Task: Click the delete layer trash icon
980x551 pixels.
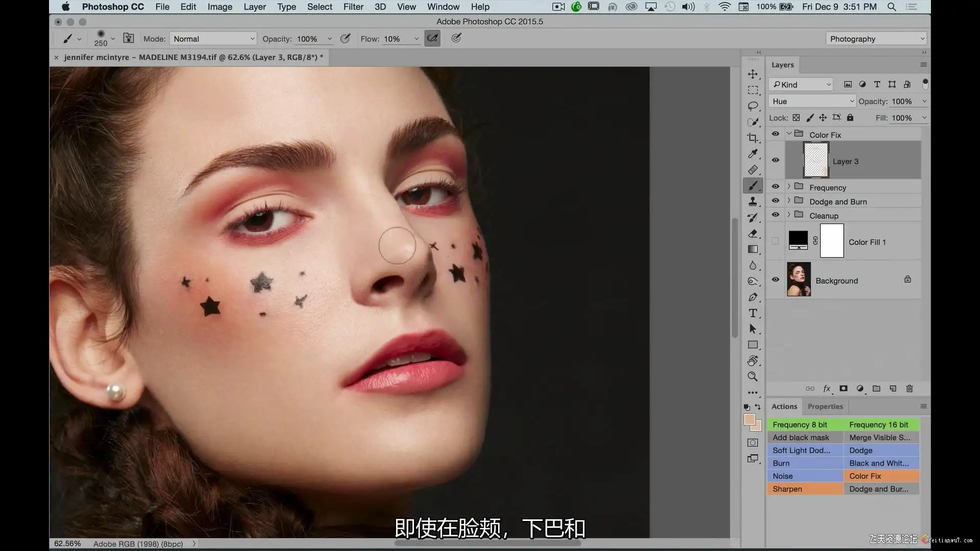Action: coord(909,389)
